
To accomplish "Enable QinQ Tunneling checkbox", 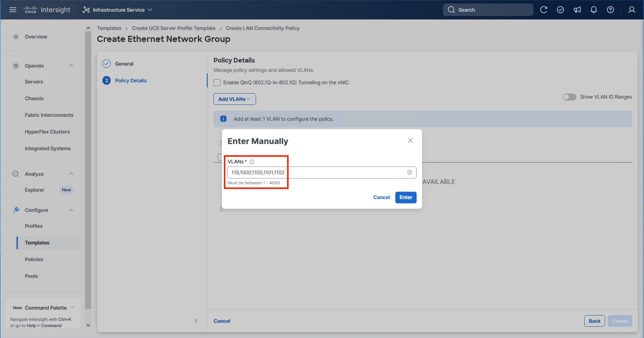I will tap(217, 83).
